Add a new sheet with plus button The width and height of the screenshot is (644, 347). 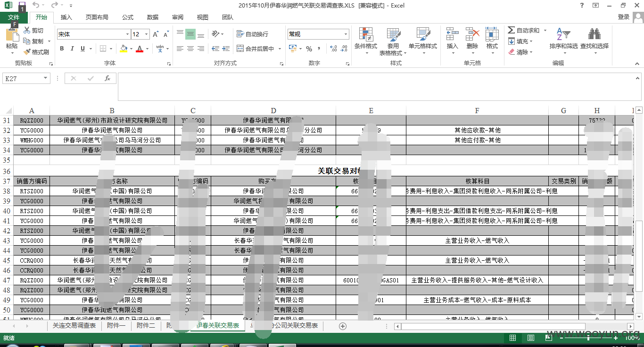(x=343, y=326)
